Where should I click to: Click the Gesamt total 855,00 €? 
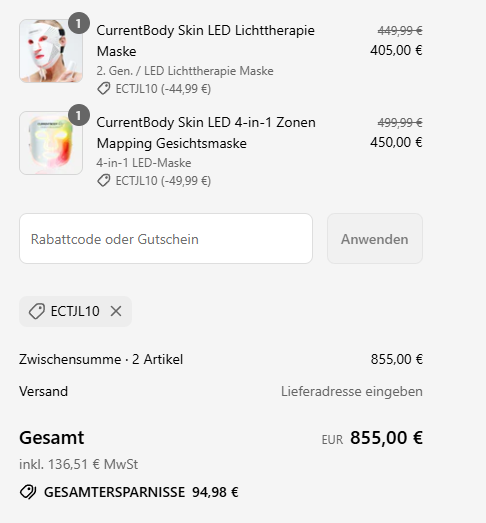point(386,438)
